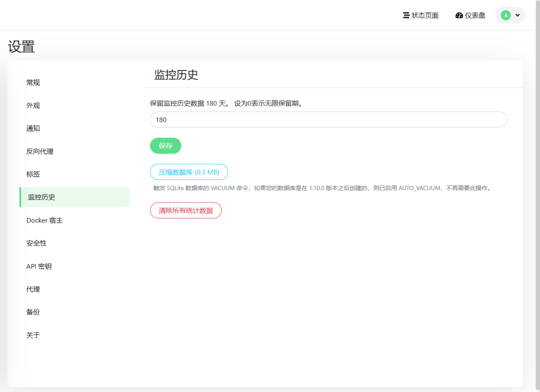The image size is (540, 392).
Task: Switch to the 外观 settings section
Action: point(33,105)
